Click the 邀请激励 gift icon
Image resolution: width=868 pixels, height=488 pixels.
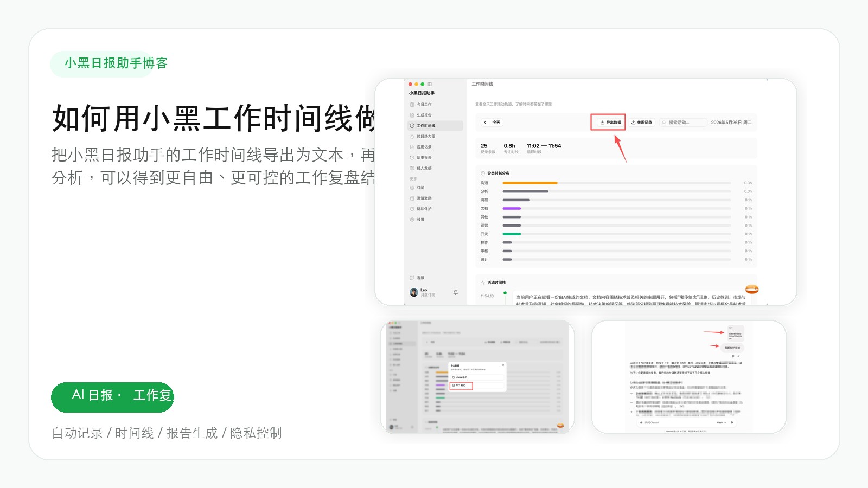(412, 198)
